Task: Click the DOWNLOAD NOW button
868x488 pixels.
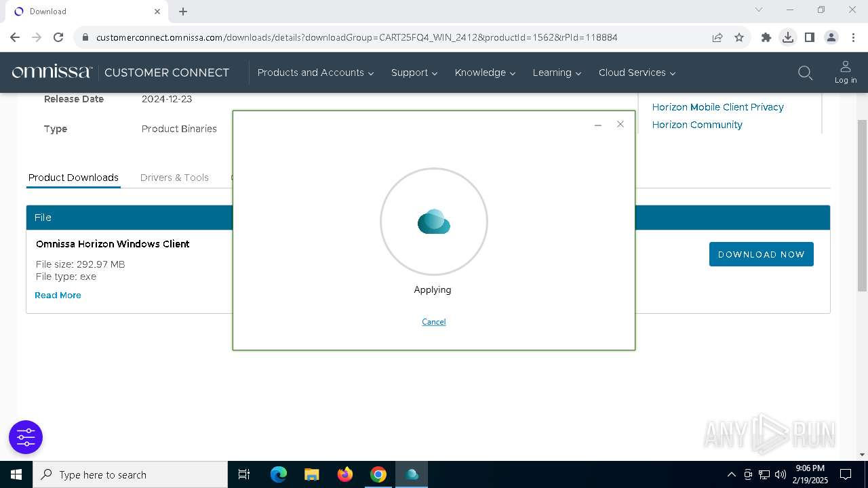Action: [761, 254]
